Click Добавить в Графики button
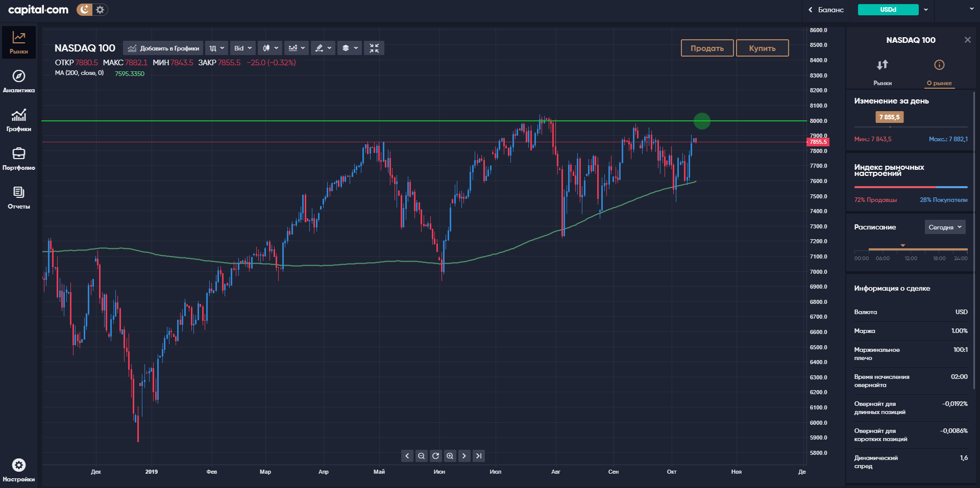The width and height of the screenshot is (980, 488). coord(163,48)
